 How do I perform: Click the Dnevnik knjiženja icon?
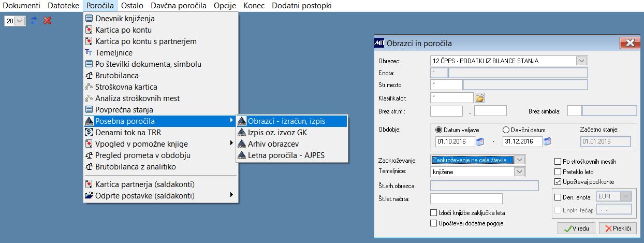pyautogui.click(x=89, y=19)
